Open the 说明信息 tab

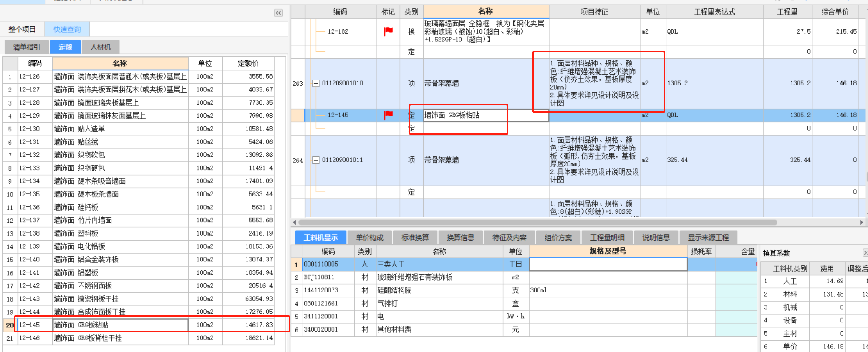pyautogui.click(x=656, y=237)
